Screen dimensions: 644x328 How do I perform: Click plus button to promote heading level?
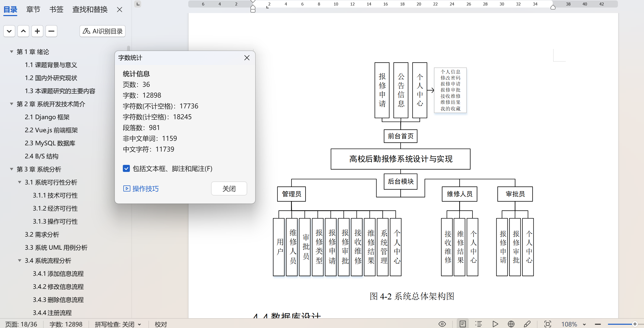(37, 31)
